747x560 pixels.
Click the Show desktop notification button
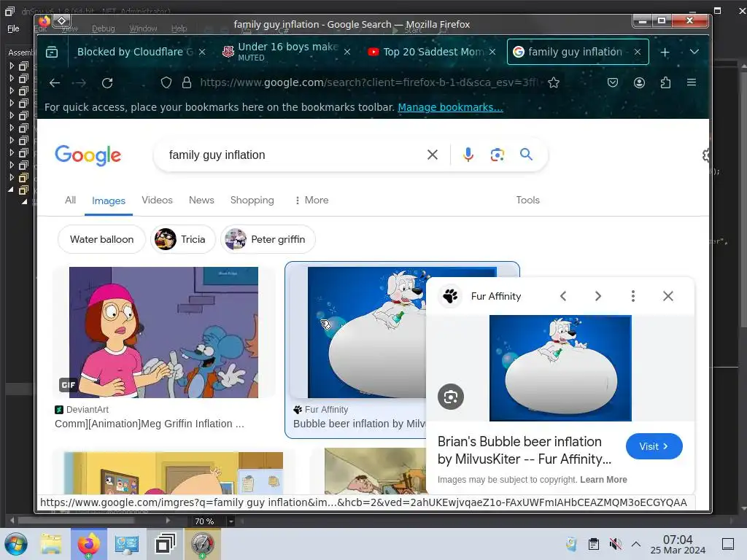(x=728, y=544)
